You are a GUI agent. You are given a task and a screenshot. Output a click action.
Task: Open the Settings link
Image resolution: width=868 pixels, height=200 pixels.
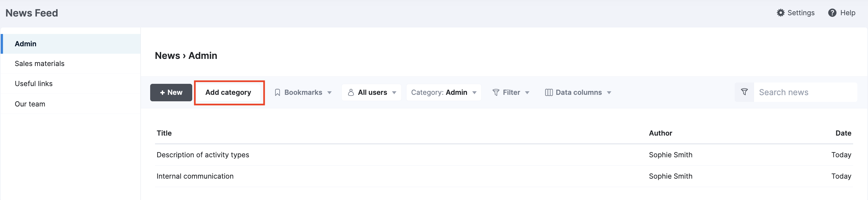click(x=795, y=13)
